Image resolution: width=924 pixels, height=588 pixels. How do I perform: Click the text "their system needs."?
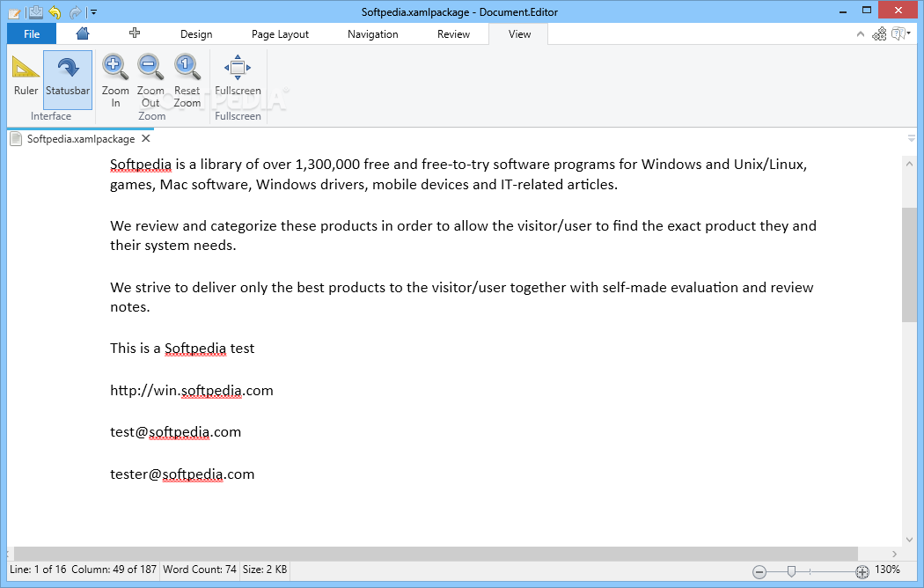(173, 246)
